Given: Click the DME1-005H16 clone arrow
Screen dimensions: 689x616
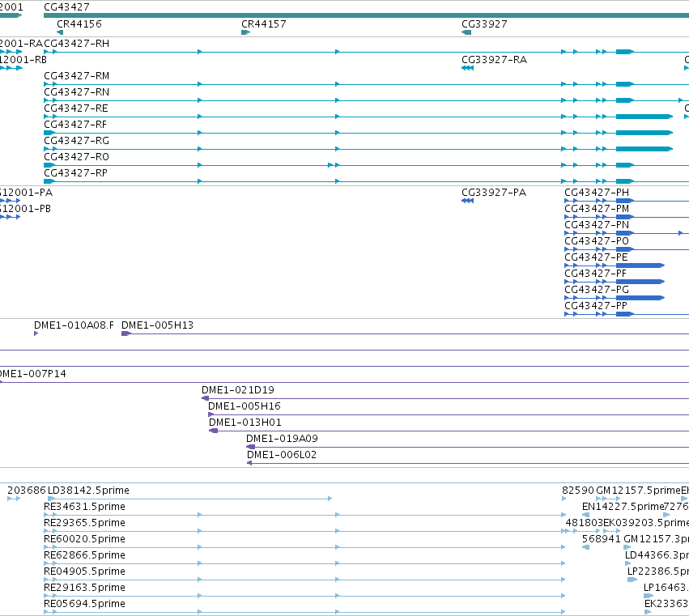Looking at the screenshot, I should pos(211,414).
